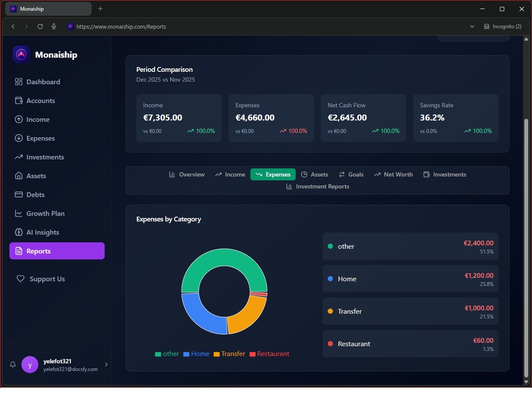Expand the yelefot321 account chevron
Viewport: 532px width, 415px height.
(106, 365)
